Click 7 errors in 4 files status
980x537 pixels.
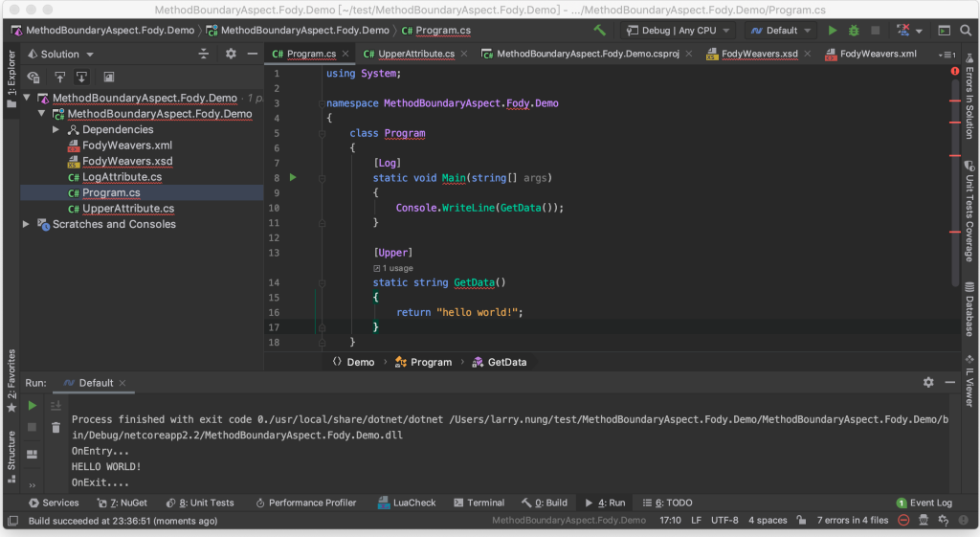(853, 520)
